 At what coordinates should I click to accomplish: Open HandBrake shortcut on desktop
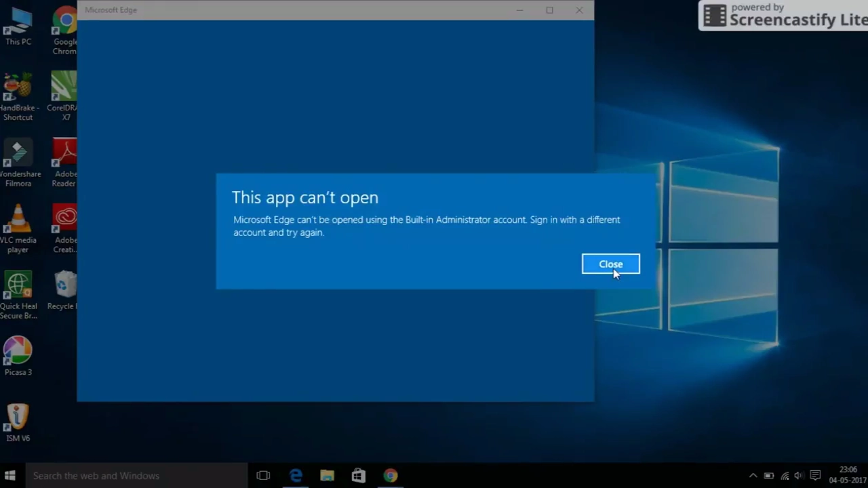click(18, 98)
